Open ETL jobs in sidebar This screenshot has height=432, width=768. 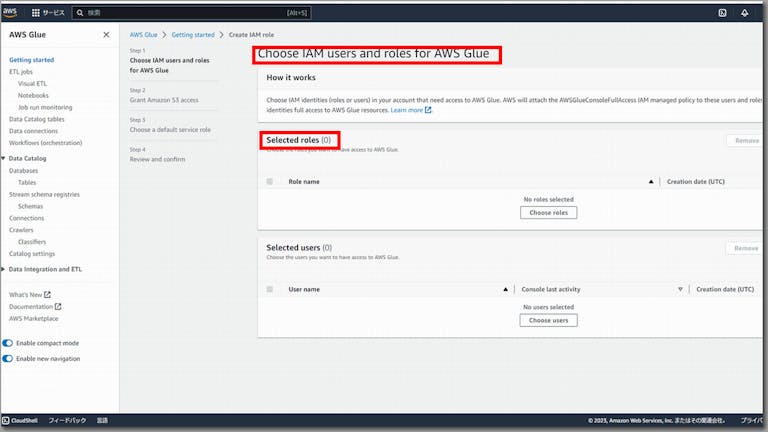[x=21, y=72]
